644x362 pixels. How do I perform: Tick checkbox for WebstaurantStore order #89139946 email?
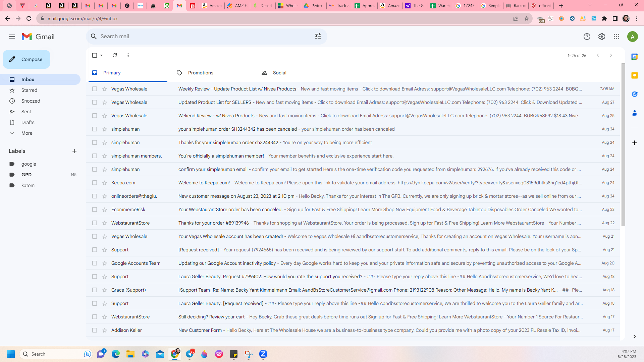tap(95, 223)
